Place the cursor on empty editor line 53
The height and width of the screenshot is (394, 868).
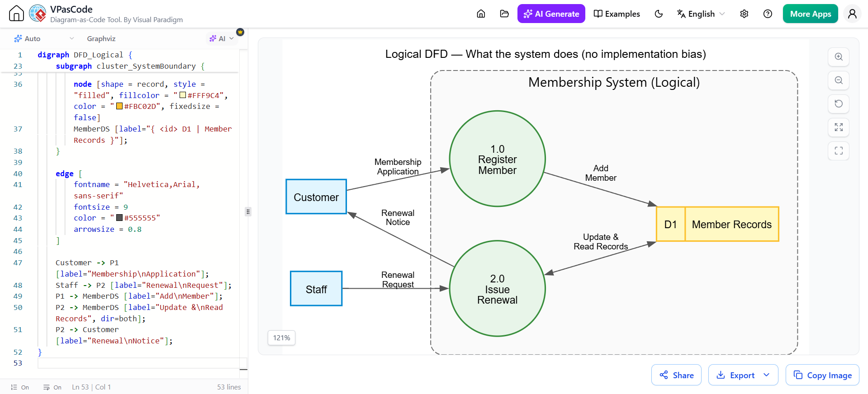tap(142, 363)
